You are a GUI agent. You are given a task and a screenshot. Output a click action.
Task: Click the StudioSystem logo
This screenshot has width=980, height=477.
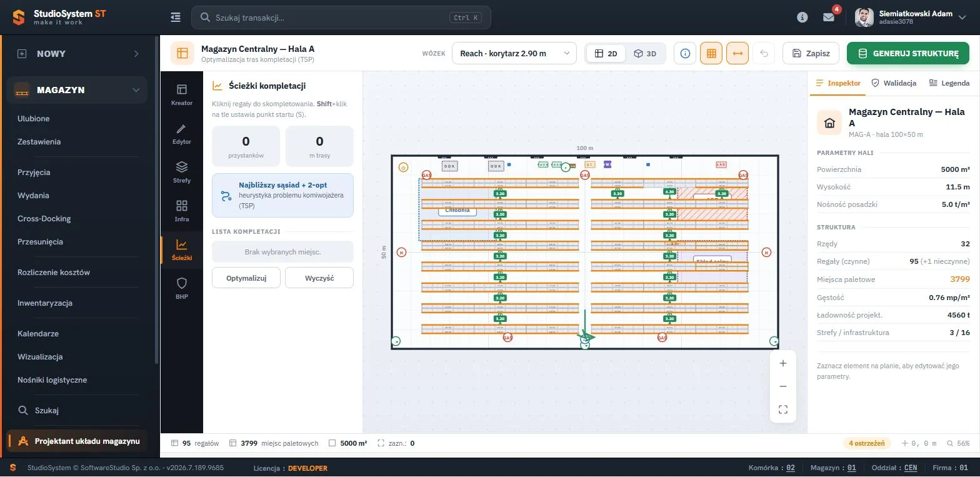pos(59,18)
